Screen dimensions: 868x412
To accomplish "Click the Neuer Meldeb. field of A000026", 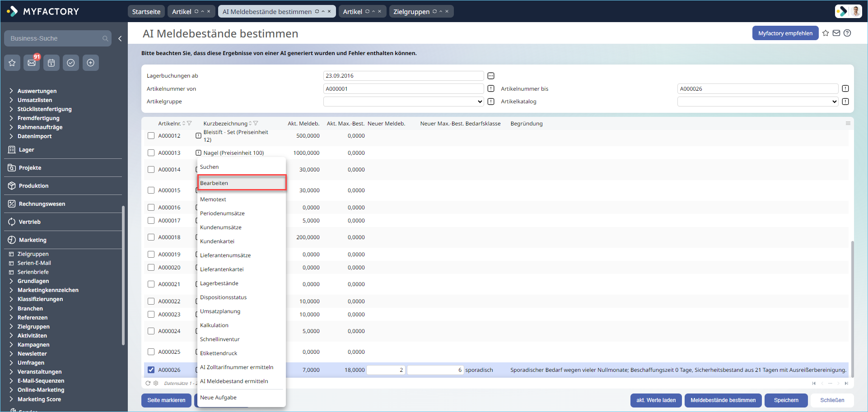I will tap(386, 370).
